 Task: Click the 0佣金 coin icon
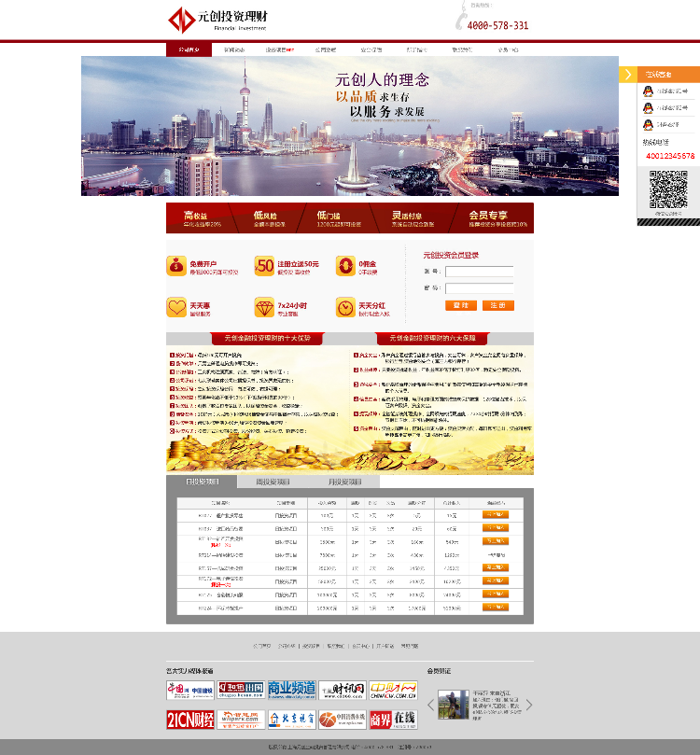345,266
